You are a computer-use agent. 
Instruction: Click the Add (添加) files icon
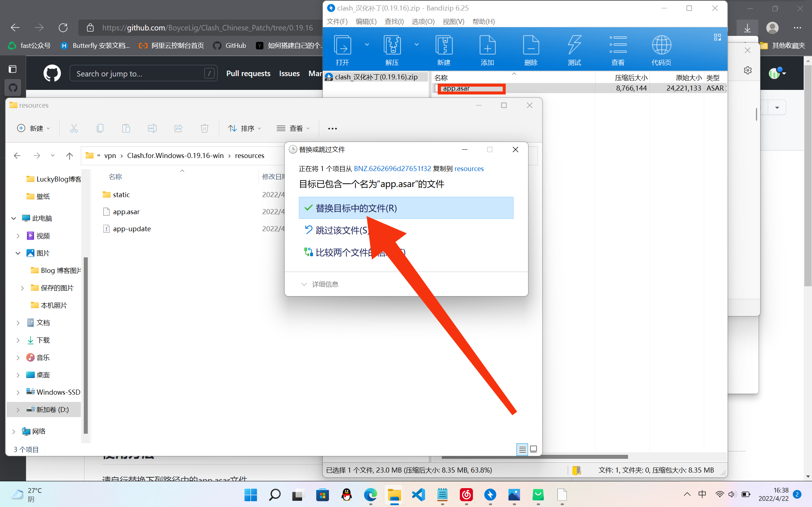click(487, 45)
